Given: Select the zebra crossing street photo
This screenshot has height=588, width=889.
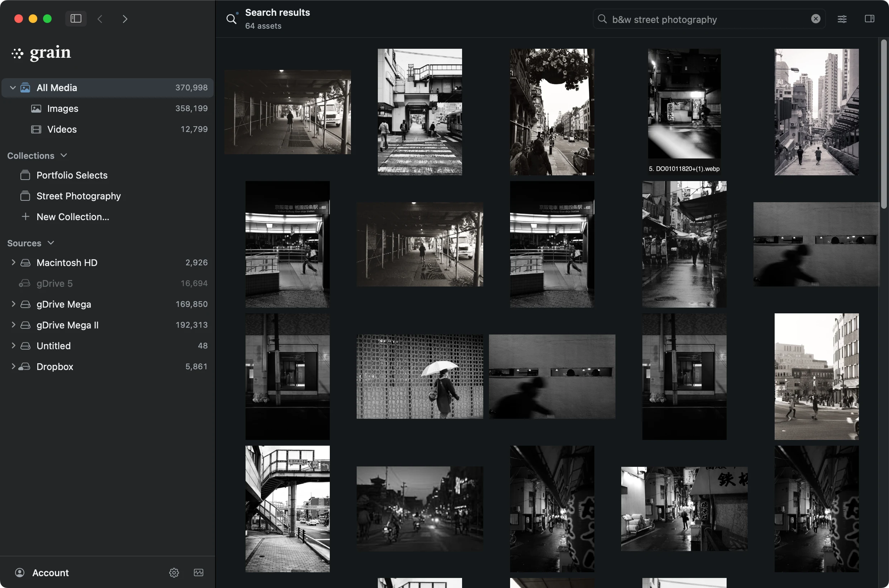Looking at the screenshot, I should [419, 112].
